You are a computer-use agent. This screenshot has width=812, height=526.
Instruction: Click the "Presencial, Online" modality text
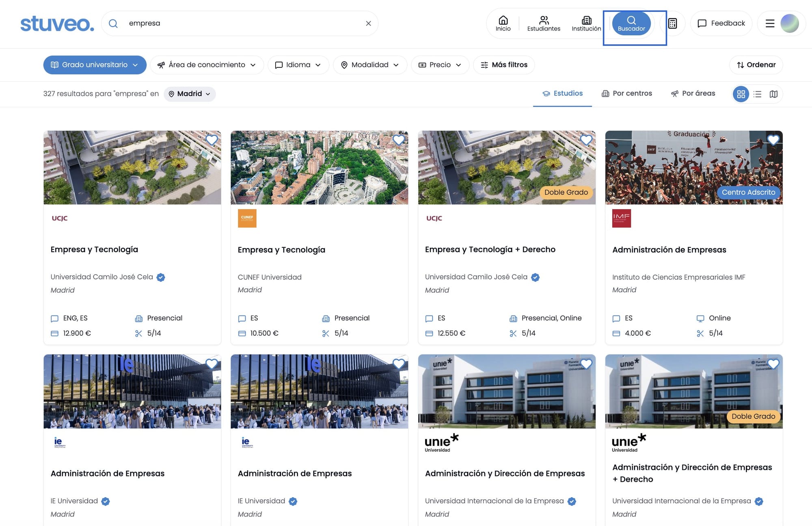(551, 318)
